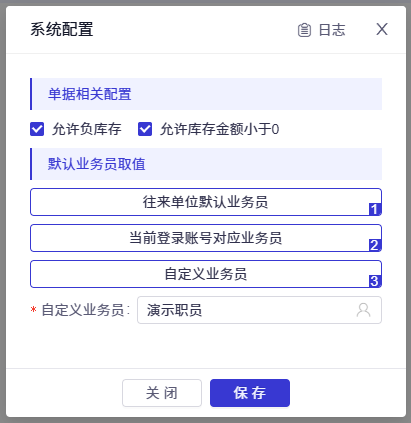Click the 默认业务员取值 section header
Viewport: 411px width, 423px height.
coord(206,164)
